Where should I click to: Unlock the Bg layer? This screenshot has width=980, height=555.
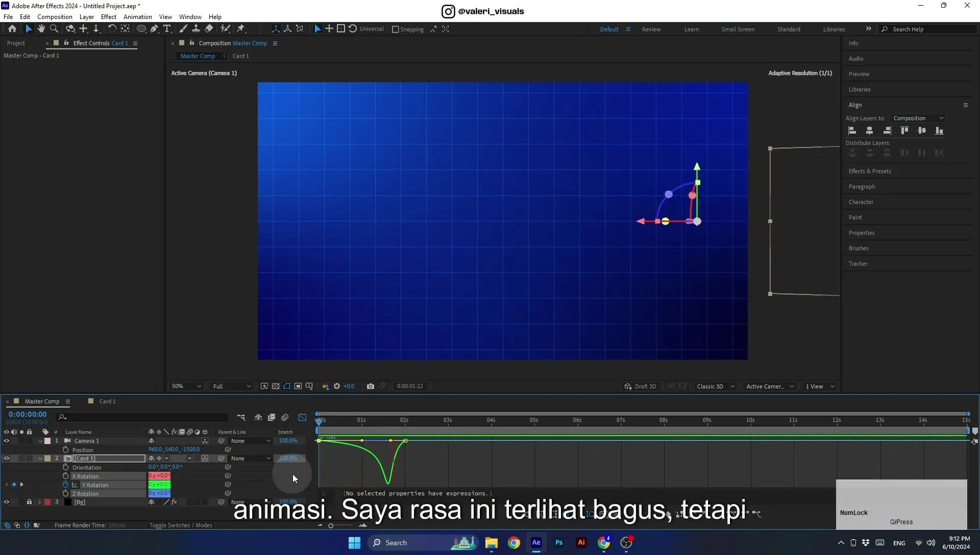(29, 502)
